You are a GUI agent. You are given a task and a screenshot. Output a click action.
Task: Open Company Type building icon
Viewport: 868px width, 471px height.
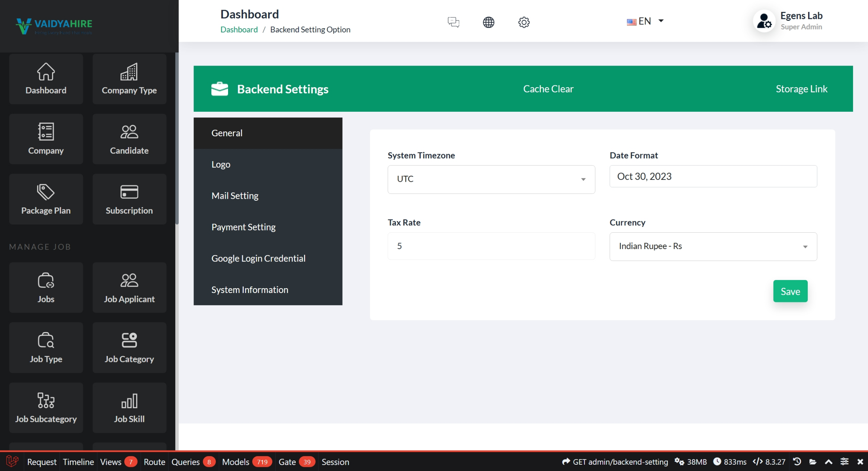pyautogui.click(x=129, y=72)
